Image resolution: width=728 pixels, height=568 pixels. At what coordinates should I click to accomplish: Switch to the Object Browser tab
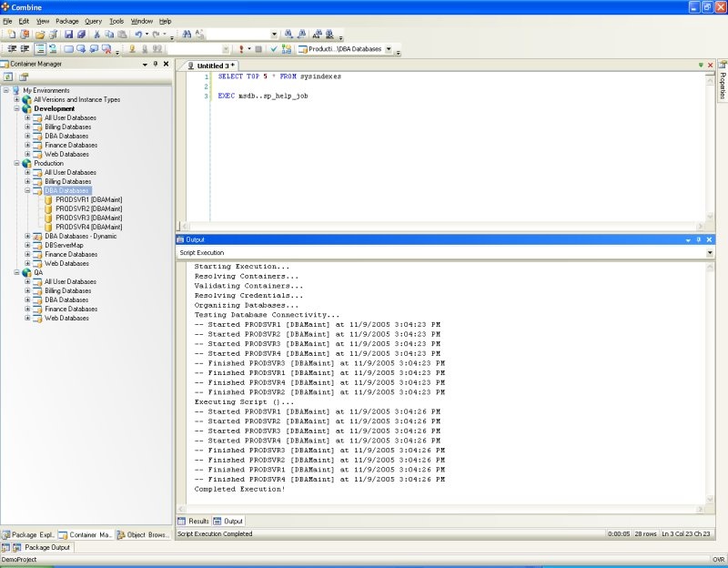tap(144, 535)
